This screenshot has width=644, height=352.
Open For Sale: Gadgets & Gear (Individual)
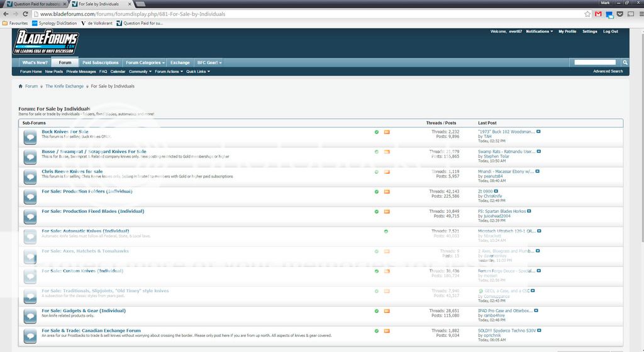[84, 310]
